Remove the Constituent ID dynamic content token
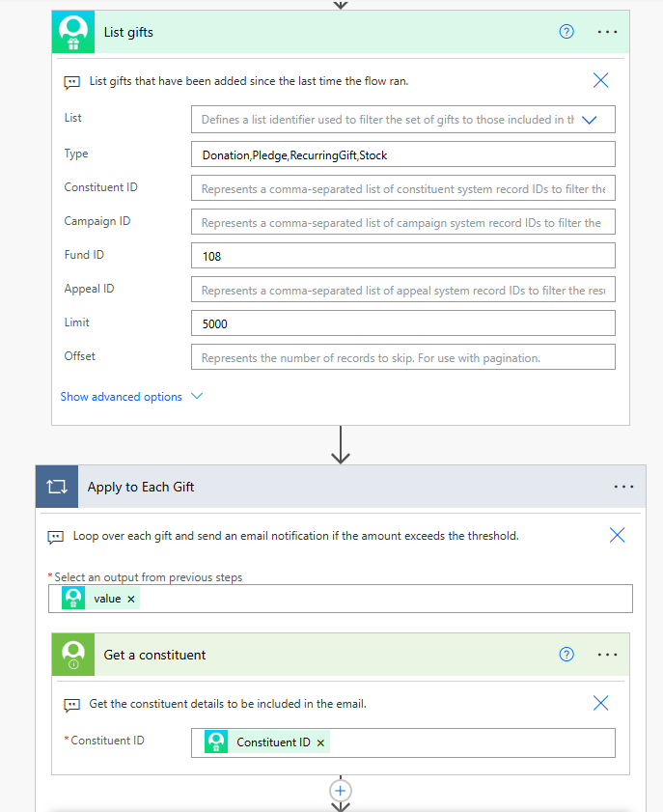The image size is (663, 812). [319, 742]
